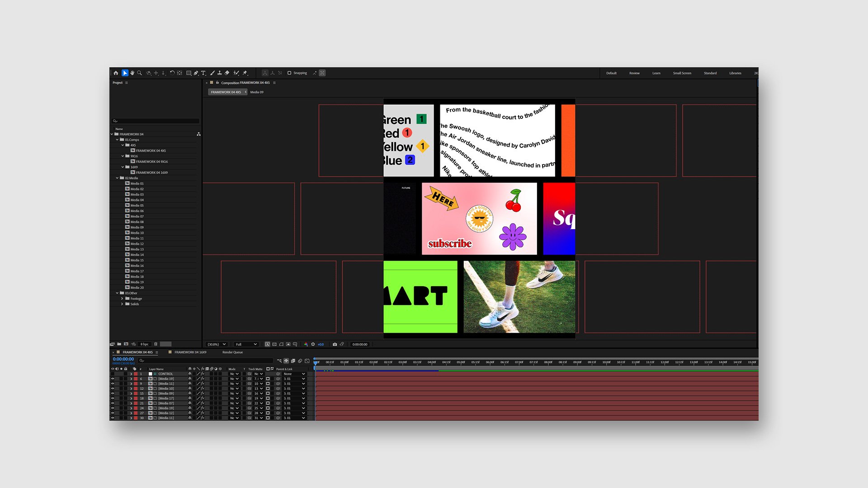Expand the Footage folder
The image size is (868, 488).
tap(122, 299)
